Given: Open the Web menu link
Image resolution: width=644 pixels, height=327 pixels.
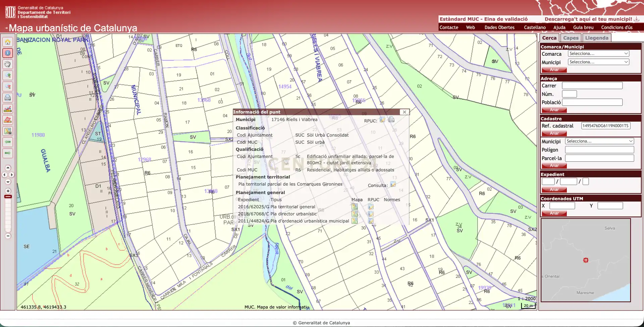Looking at the screenshot, I should (470, 28).
